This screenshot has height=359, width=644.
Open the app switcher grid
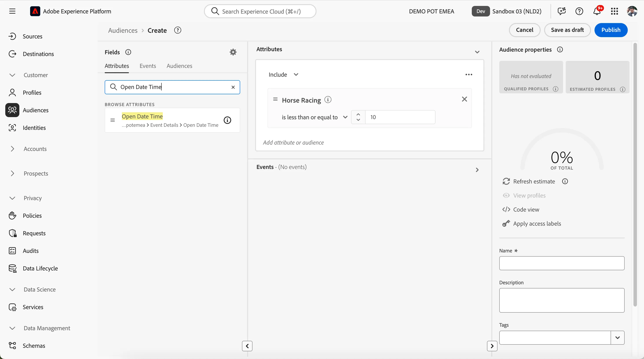614,11
